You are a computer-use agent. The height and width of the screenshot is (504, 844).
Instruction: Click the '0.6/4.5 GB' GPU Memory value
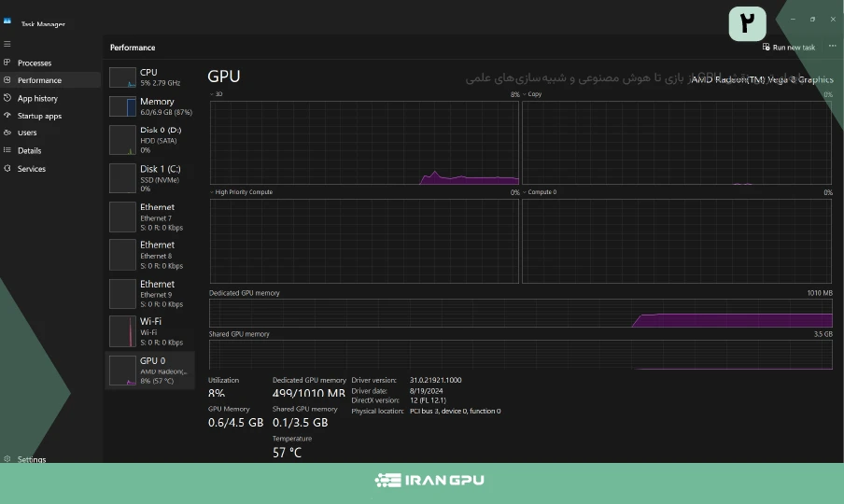click(x=236, y=423)
